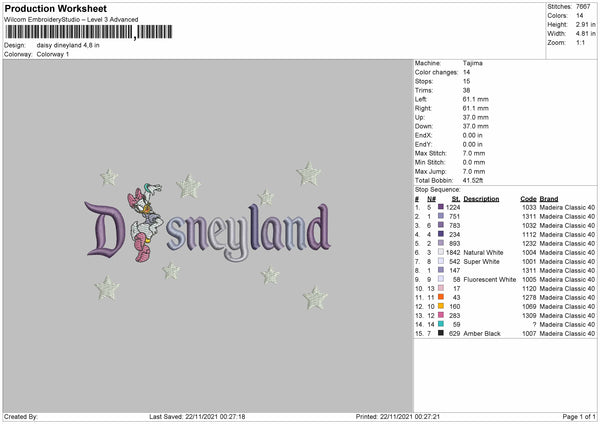Click the Color changes value 14
This screenshot has height=424, width=600.
[466, 72]
